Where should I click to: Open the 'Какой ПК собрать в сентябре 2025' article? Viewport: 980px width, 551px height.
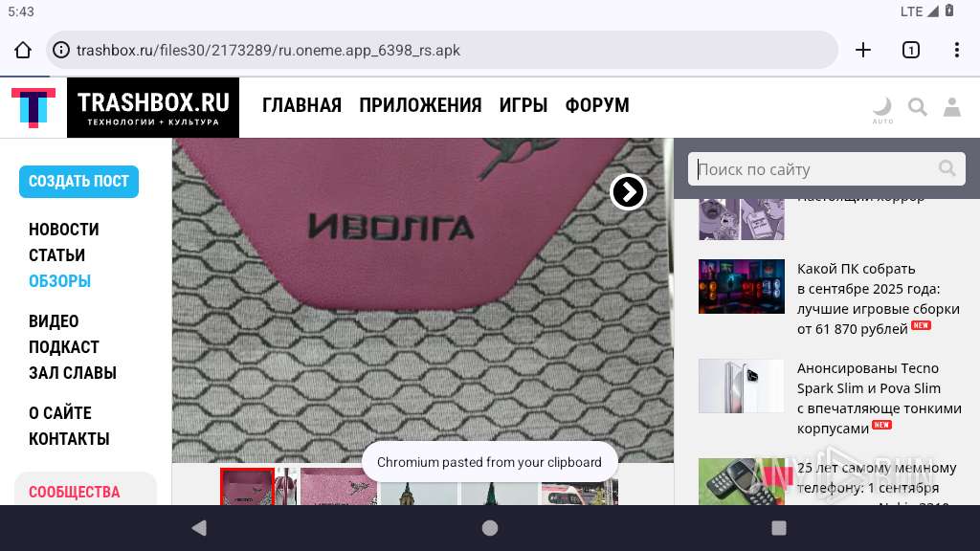(879, 298)
